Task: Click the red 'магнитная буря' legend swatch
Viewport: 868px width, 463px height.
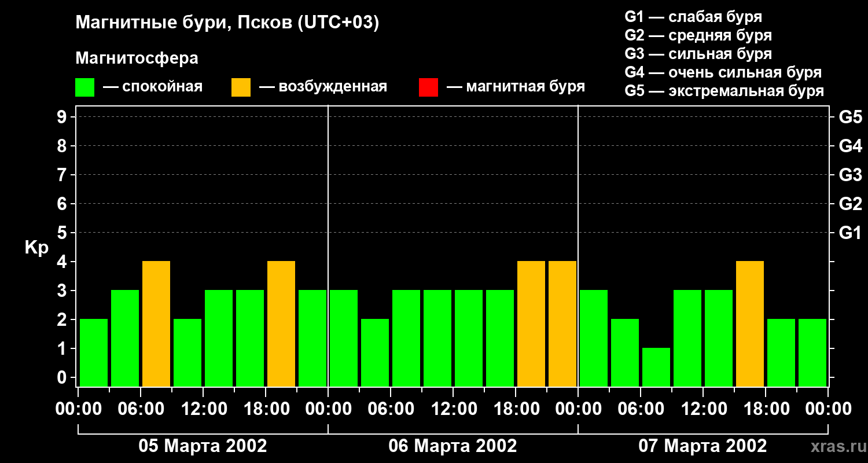Action: click(x=428, y=87)
